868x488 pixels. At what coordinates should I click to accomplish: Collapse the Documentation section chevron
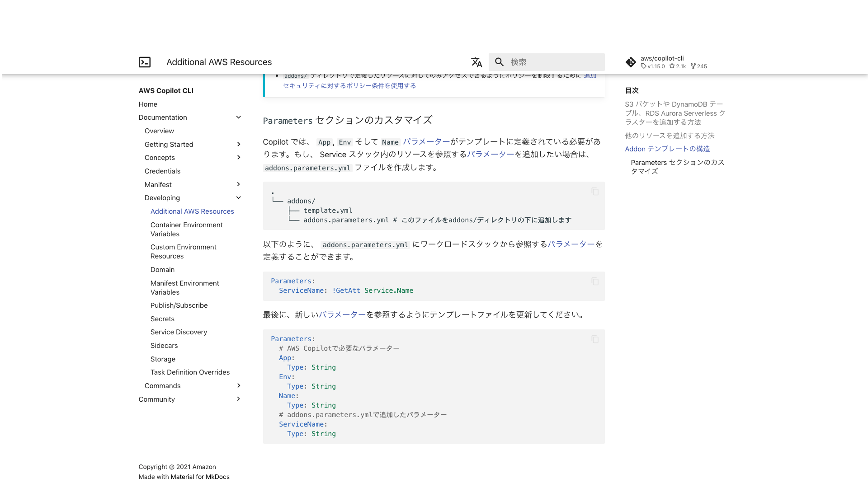pos(238,117)
